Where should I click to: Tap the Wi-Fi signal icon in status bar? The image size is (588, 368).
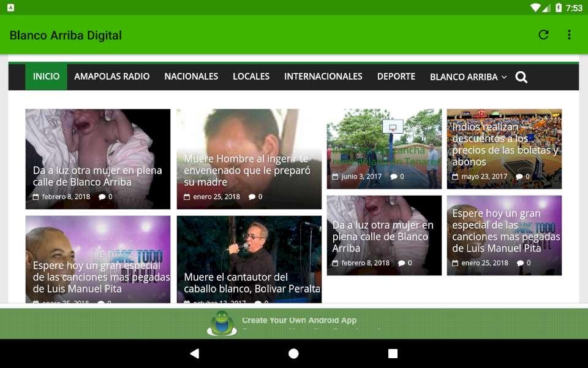click(x=535, y=7)
